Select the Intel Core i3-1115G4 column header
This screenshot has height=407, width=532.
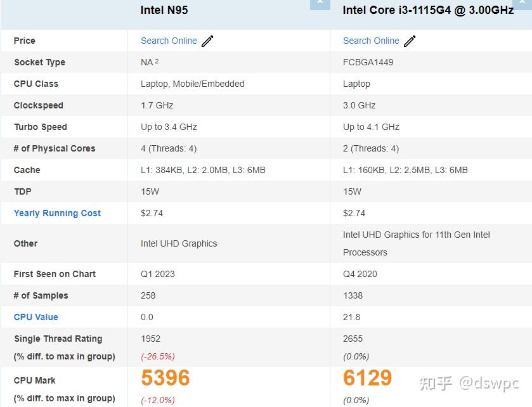[426, 10]
